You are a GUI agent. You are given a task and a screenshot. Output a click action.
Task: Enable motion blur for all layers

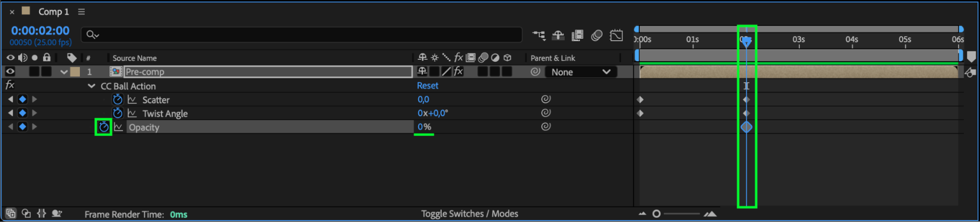(x=597, y=35)
